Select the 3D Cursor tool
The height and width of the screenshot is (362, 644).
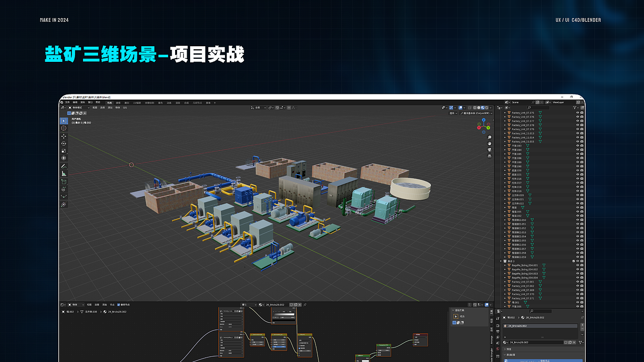click(64, 128)
